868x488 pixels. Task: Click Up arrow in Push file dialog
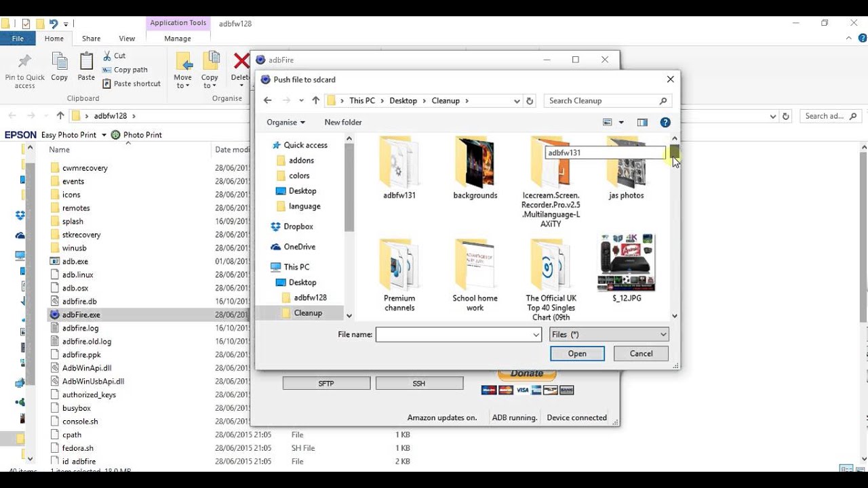(315, 100)
